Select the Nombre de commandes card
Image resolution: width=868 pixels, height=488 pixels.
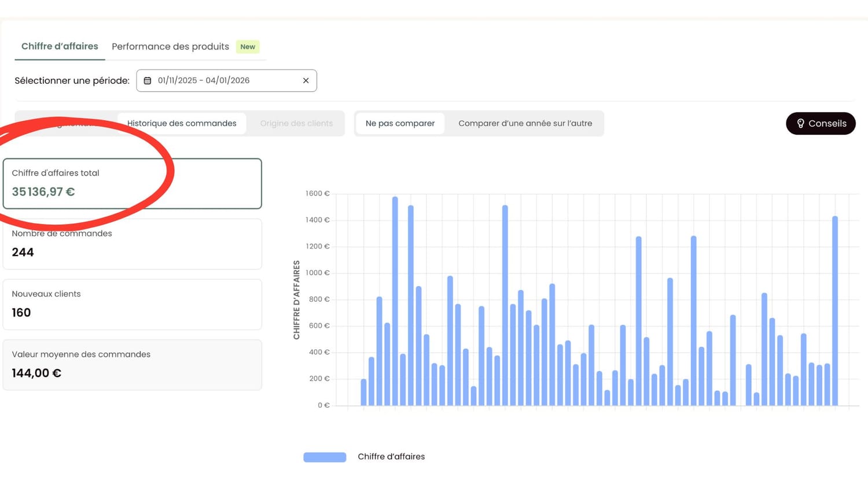pos(132,244)
